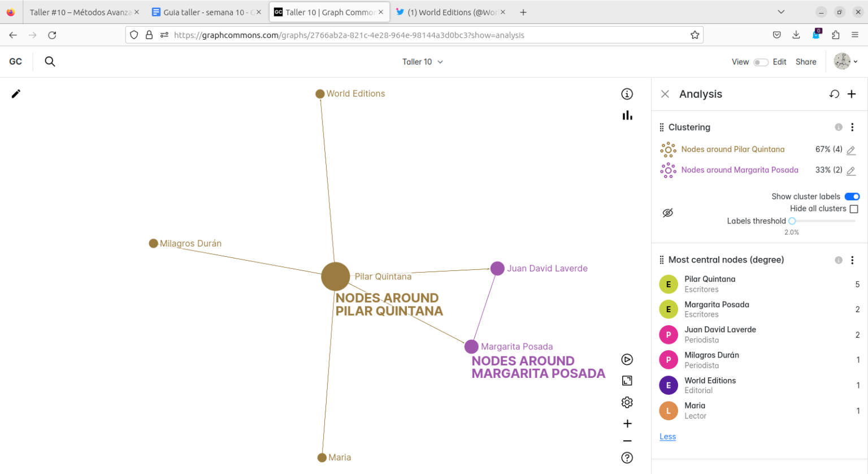The width and height of the screenshot is (868, 474).
Task: Edit the Nodes around Margarita Posada cluster name
Action: coord(851,170)
